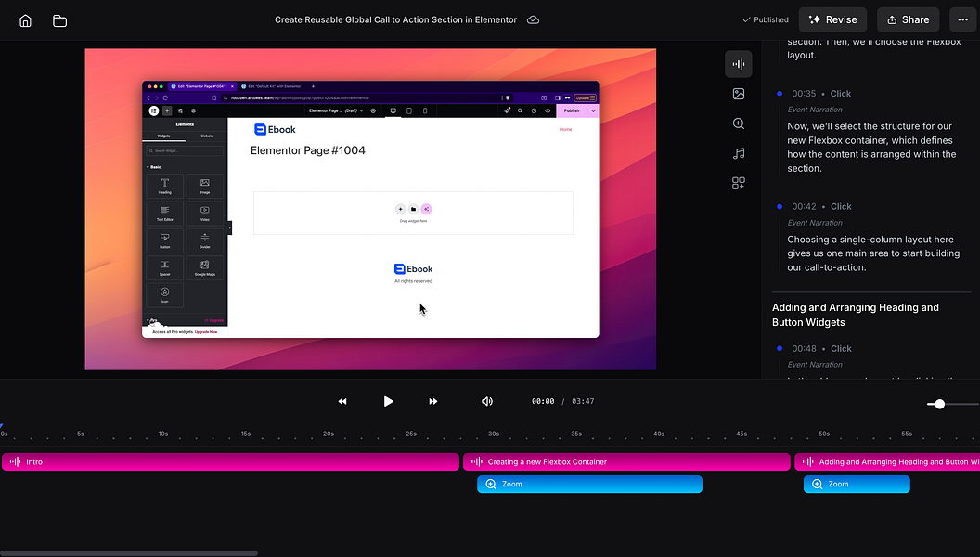Click the Share button

point(908,20)
